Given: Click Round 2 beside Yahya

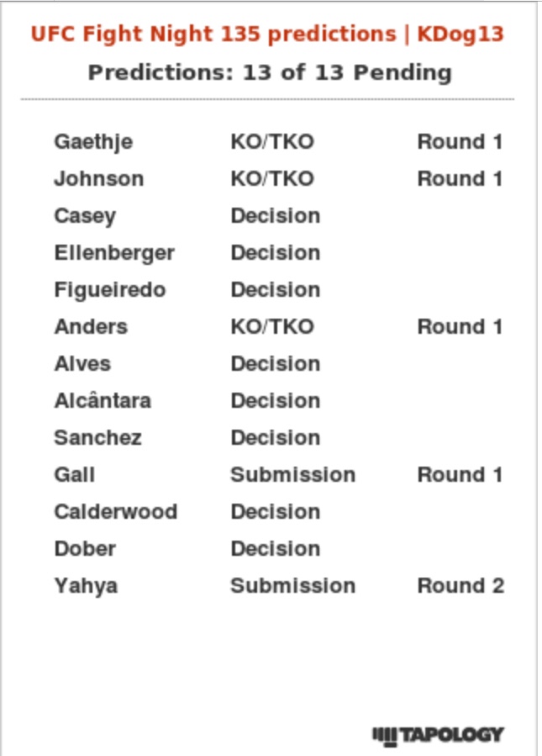Looking at the screenshot, I should (460, 586).
